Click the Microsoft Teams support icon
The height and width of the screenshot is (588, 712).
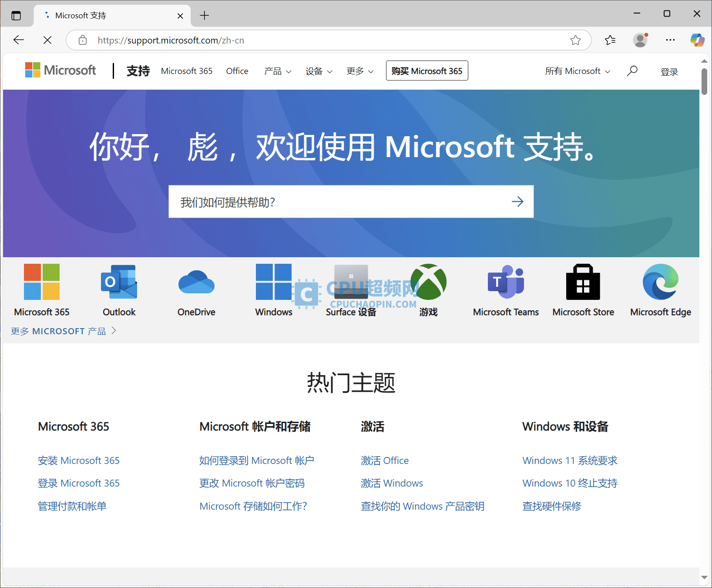click(x=505, y=282)
